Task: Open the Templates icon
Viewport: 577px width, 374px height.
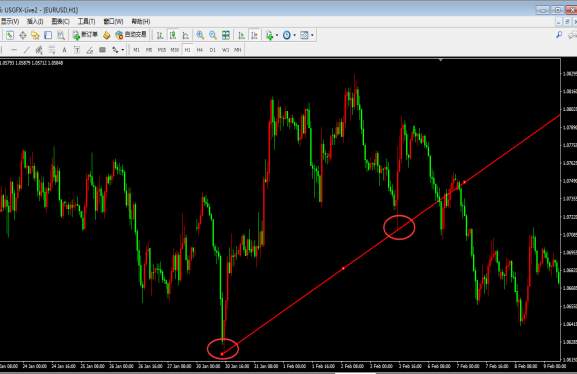Action: click(x=304, y=35)
